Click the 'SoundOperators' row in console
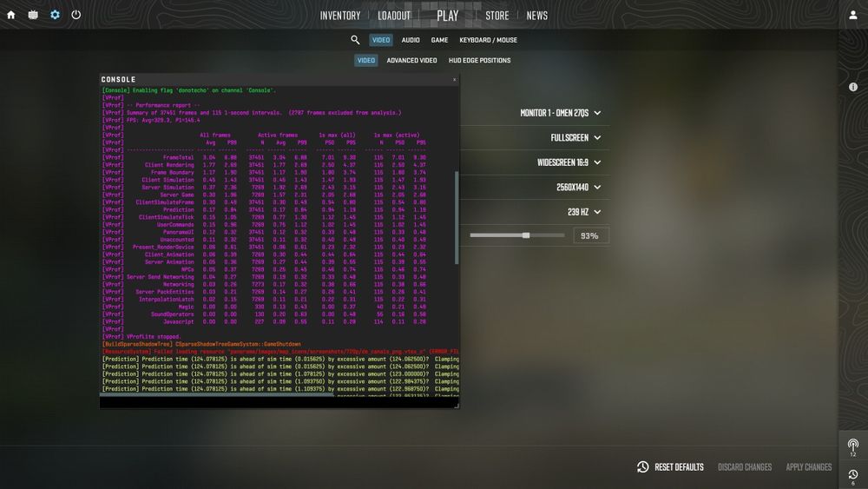The height and width of the screenshot is (489, 868). point(264,314)
